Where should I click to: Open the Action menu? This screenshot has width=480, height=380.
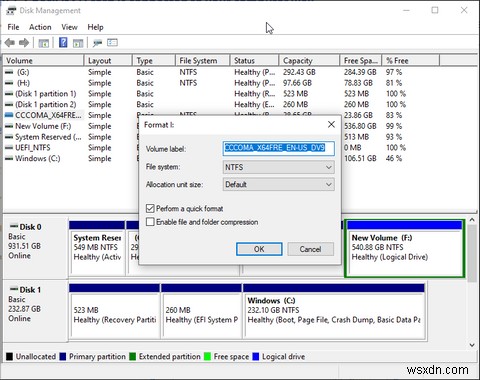point(40,27)
